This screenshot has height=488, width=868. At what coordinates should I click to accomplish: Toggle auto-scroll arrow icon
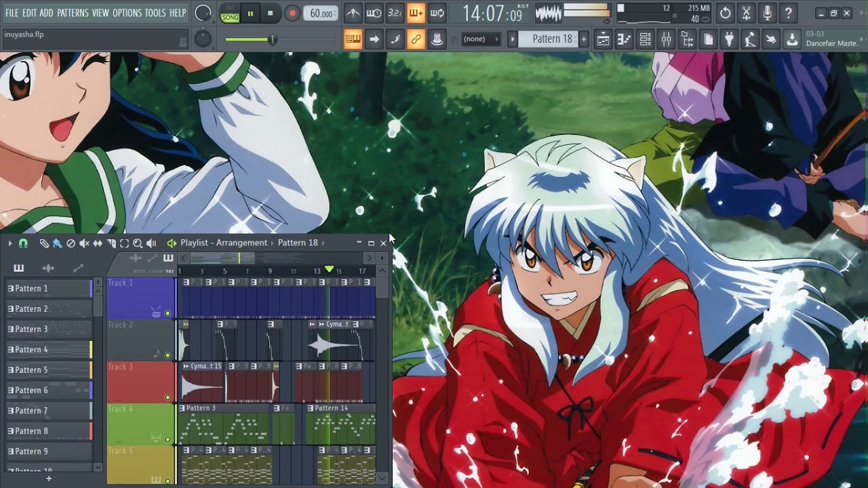coord(374,39)
